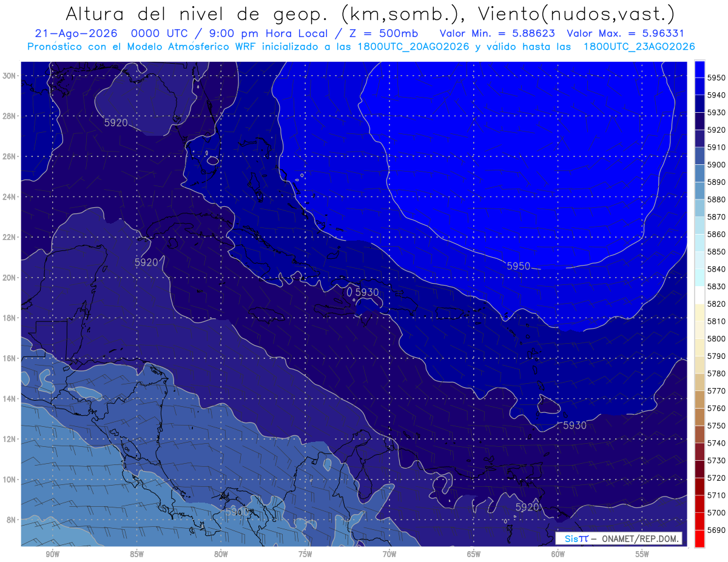Screen dimensions: 728x562
Task: Click the 5860 tick label on the colorbar
Action: (x=716, y=235)
